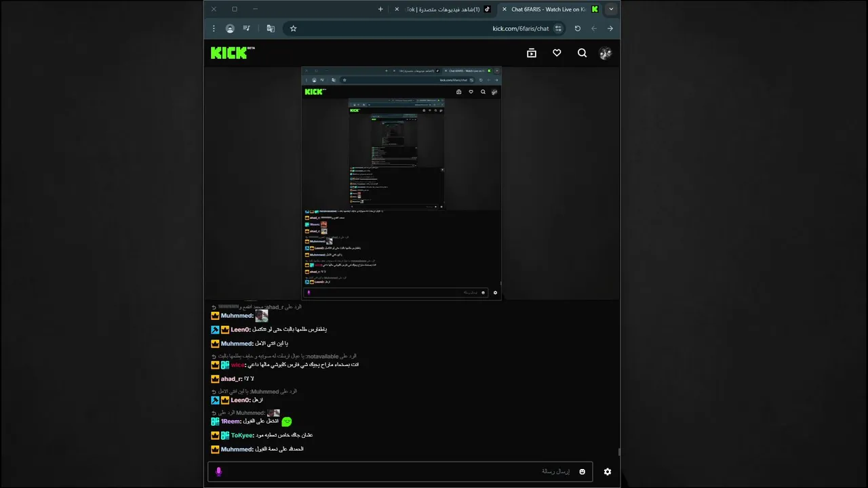The image size is (868, 488).
Task: Open site information icon beside the URL
Action: [x=558, y=28]
